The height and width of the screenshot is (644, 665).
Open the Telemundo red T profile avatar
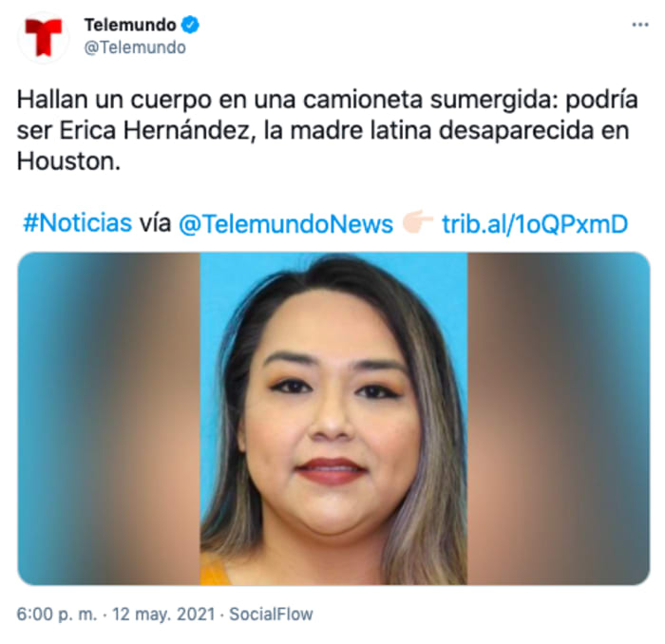(43, 37)
